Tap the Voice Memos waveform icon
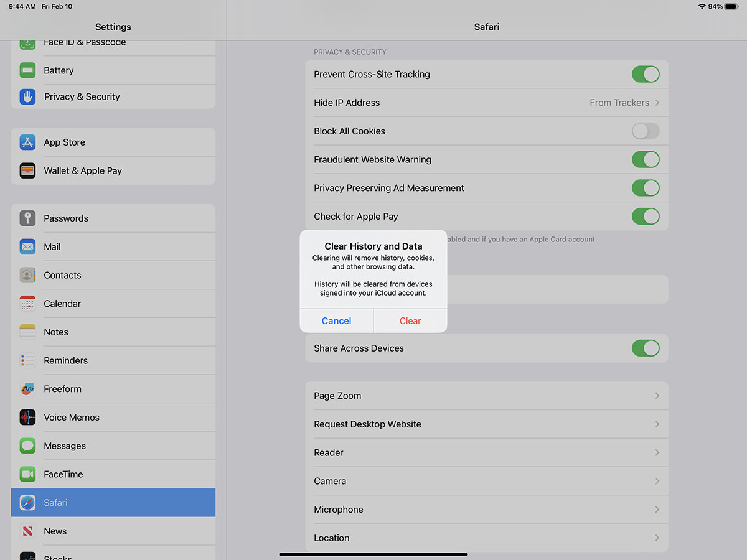Viewport: 747px width, 560px height. coord(27,418)
